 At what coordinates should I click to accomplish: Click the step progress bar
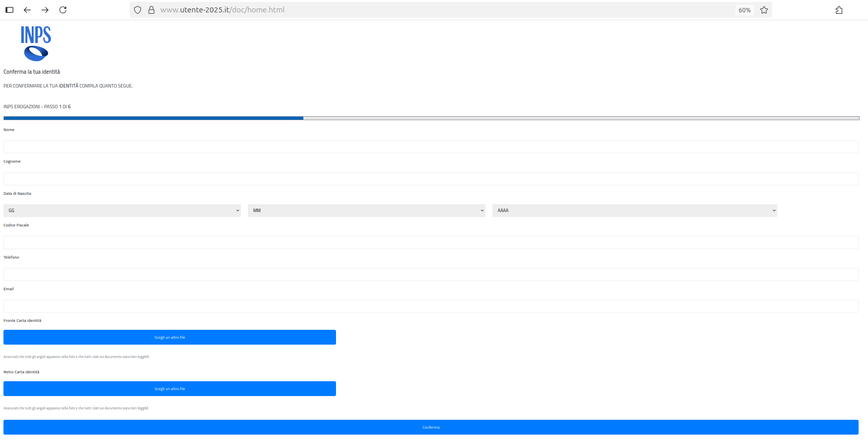click(431, 118)
